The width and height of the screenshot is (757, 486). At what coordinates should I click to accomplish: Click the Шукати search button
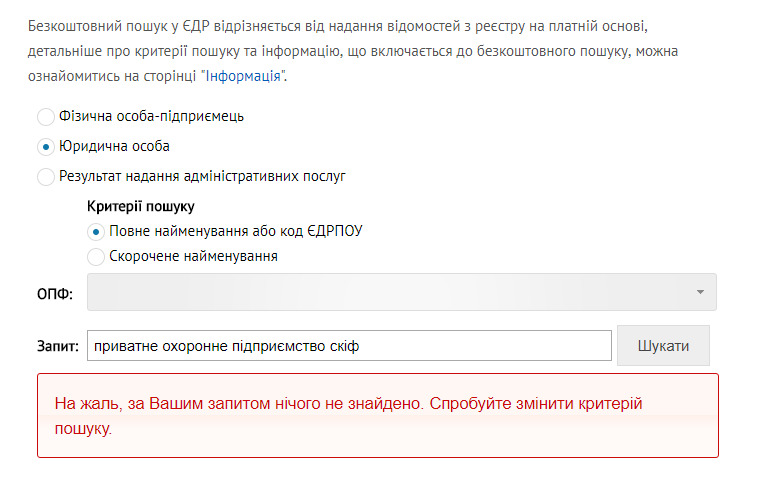[x=663, y=346]
